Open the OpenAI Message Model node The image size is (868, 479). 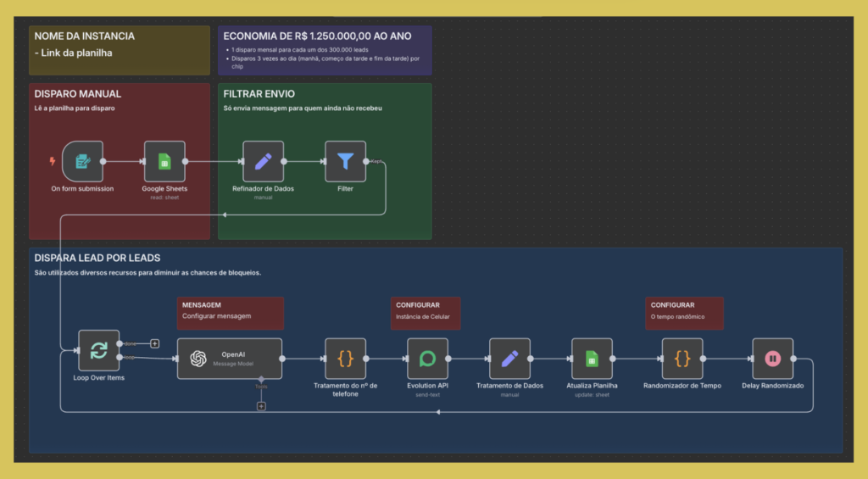coord(229,359)
